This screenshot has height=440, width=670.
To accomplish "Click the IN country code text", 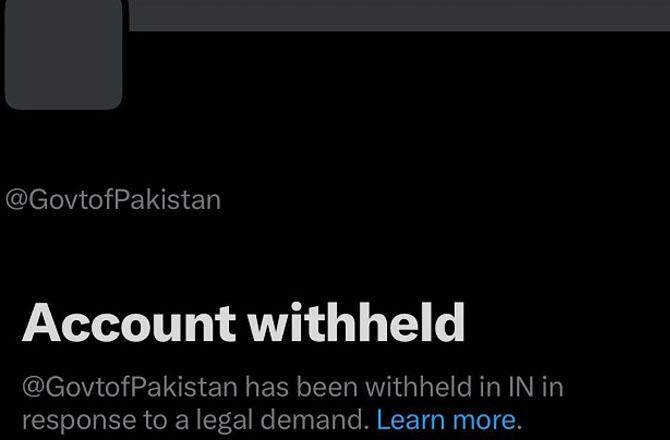I will tap(521, 386).
